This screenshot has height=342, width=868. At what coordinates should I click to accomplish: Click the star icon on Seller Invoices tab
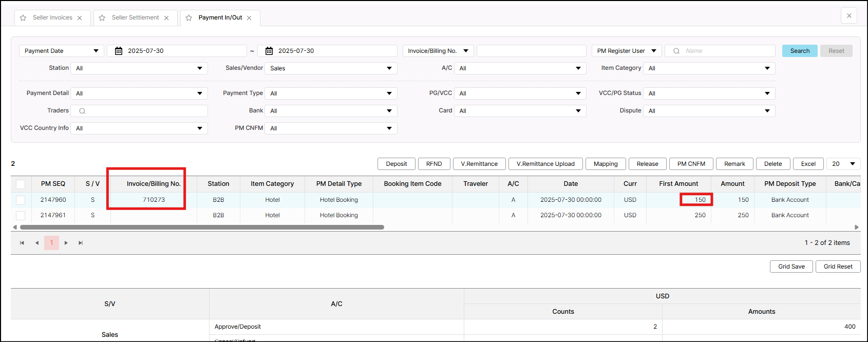pos(23,18)
